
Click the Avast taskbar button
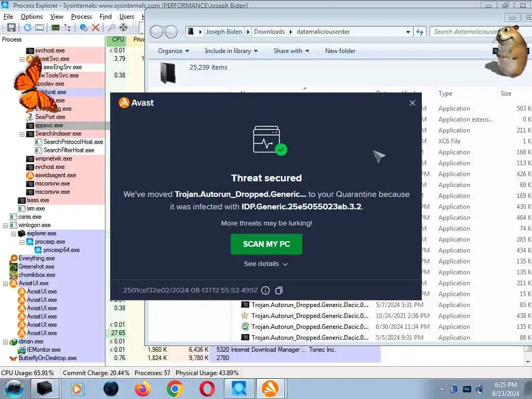pos(270,389)
